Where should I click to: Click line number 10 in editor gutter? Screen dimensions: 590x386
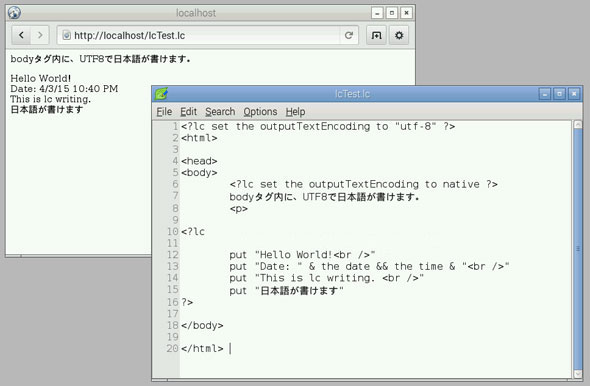(x=173, y=232)
